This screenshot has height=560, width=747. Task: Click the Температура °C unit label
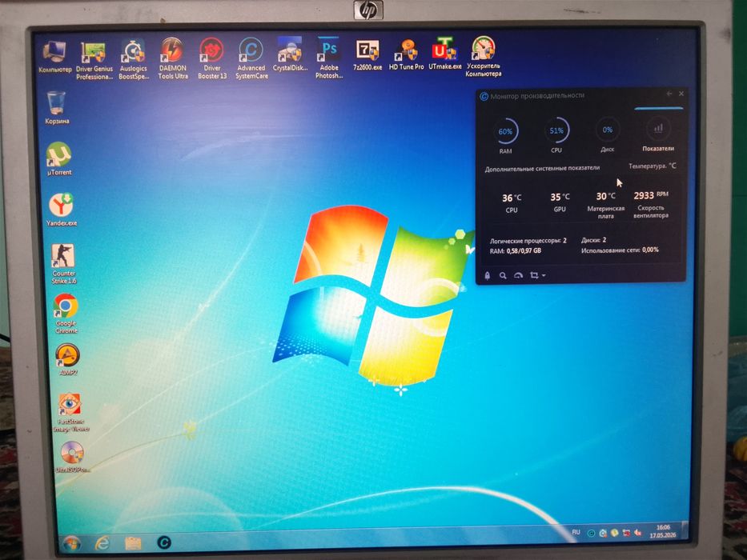653,166
